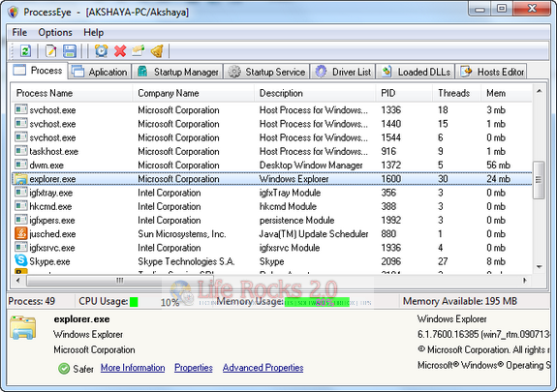Click the Sun Microsystems, Inc. company cell
557x392 pixels.
click(x=182, y=234)
